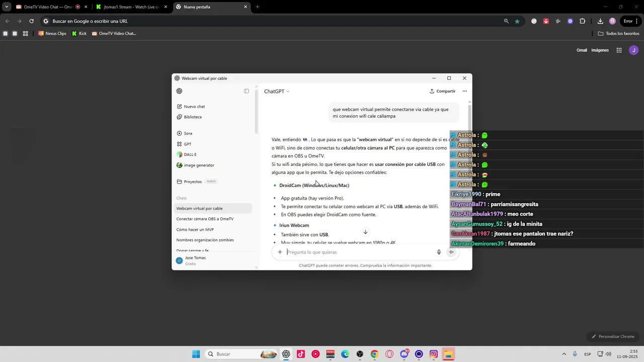
Task: Open Discord from the taskbar
Action: [404, 354]
